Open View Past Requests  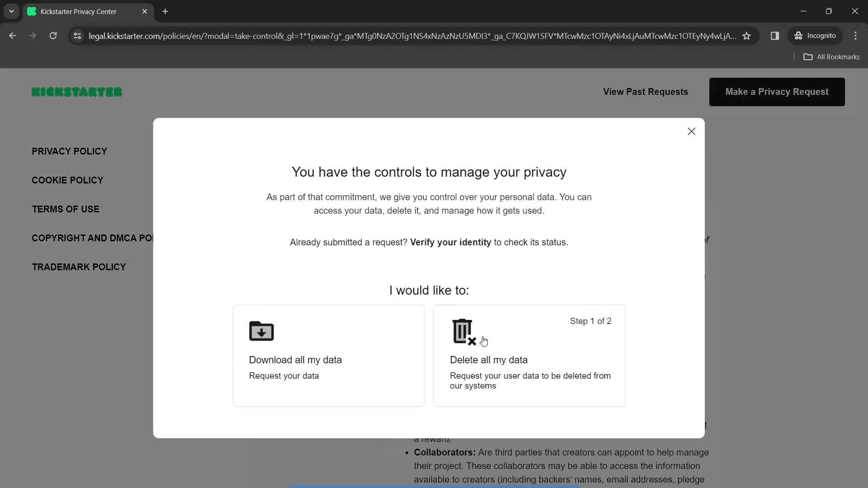click(x=645, y=92)
